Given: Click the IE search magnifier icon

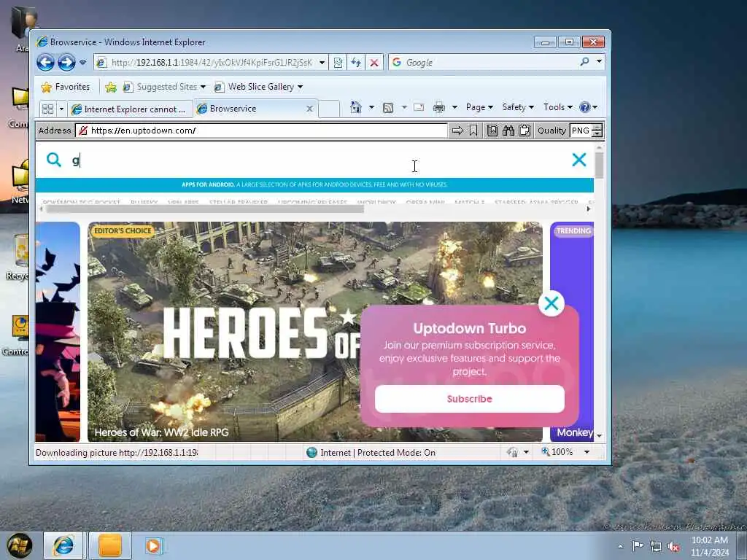Looking at the screenshot, I should (x=584, y=62).
